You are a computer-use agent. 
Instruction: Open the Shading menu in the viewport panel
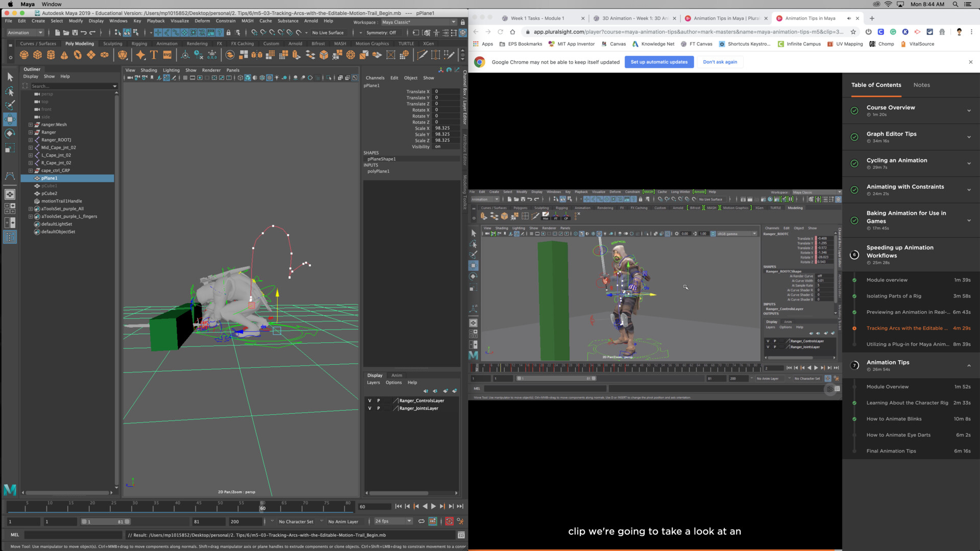pyautogui.click(x=149, y=70)
